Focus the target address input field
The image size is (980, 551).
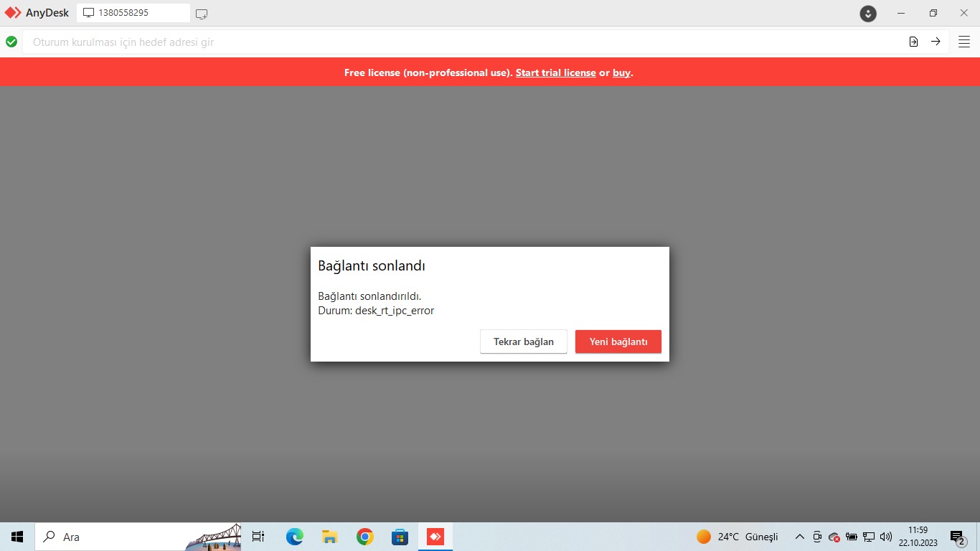(x=459, y=42)
